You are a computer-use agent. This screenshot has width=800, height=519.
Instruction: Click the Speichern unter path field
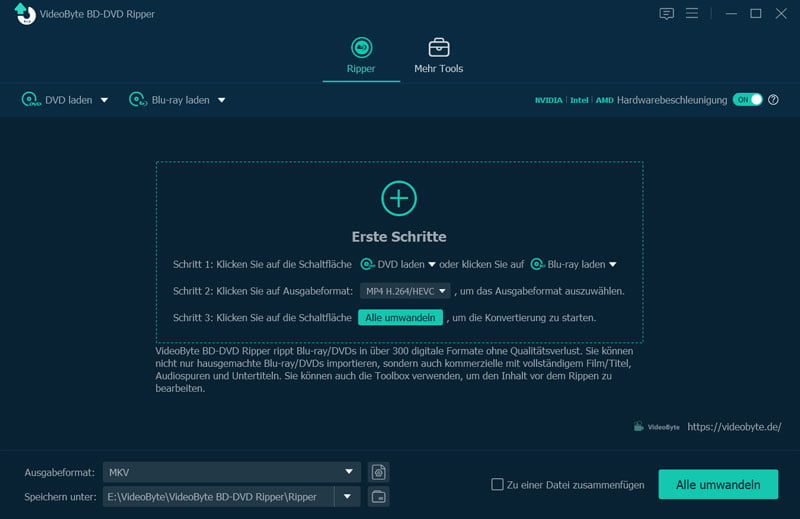[218, 496]
